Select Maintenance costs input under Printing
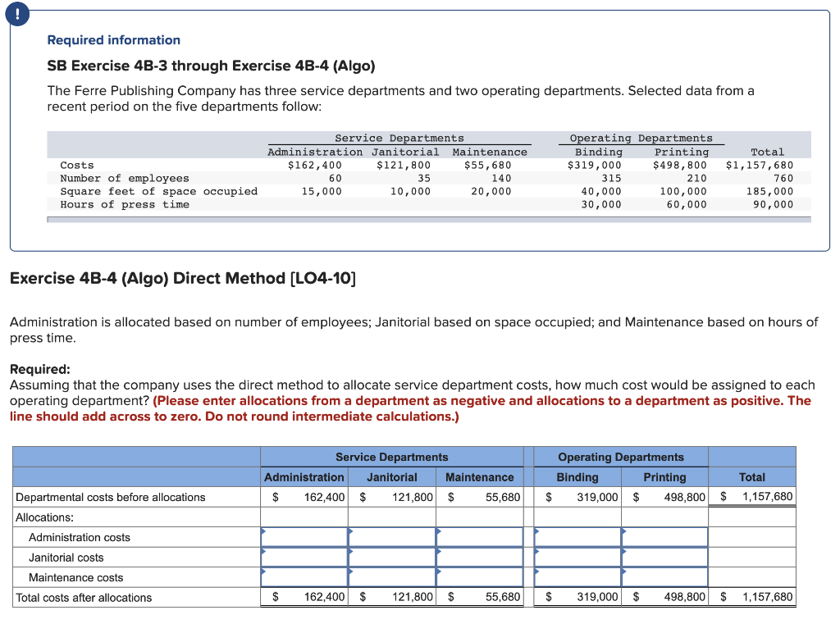840x633 pixels. [664, 578]
